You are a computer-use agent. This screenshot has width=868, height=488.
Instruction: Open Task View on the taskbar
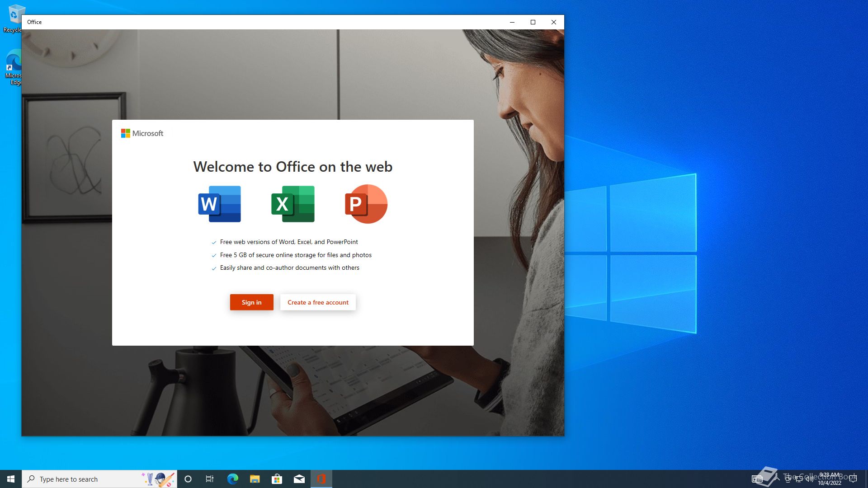[210, 479]
